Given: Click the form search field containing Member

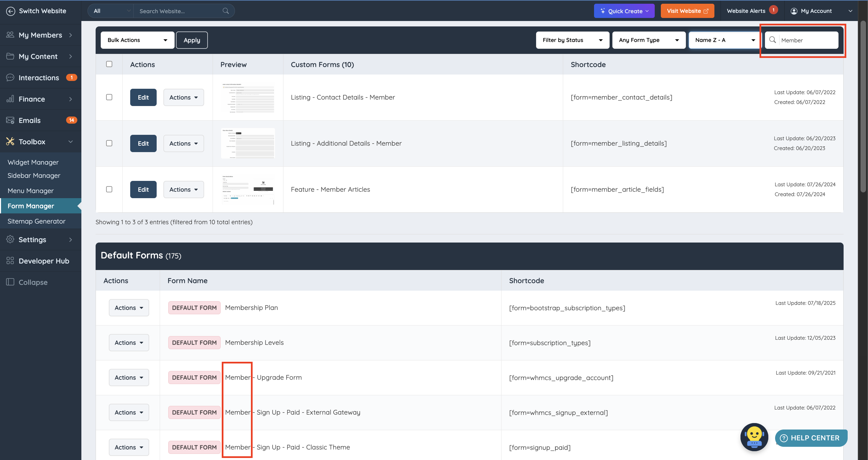Looking at the screenshot, I should (808, 40).
